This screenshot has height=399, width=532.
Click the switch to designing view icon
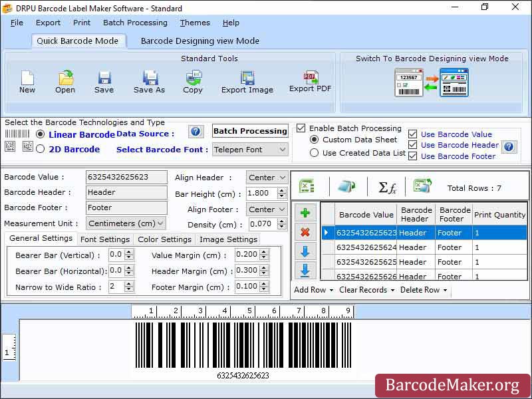coord(432,83)
